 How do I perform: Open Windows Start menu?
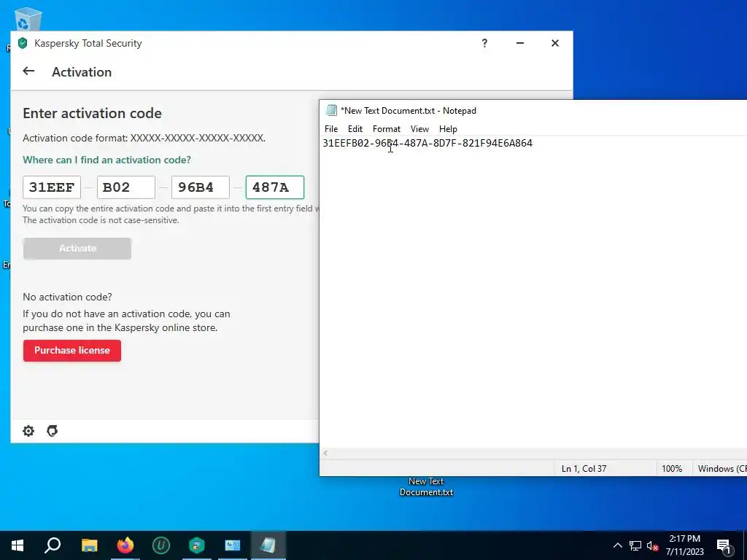click(18, 545)
